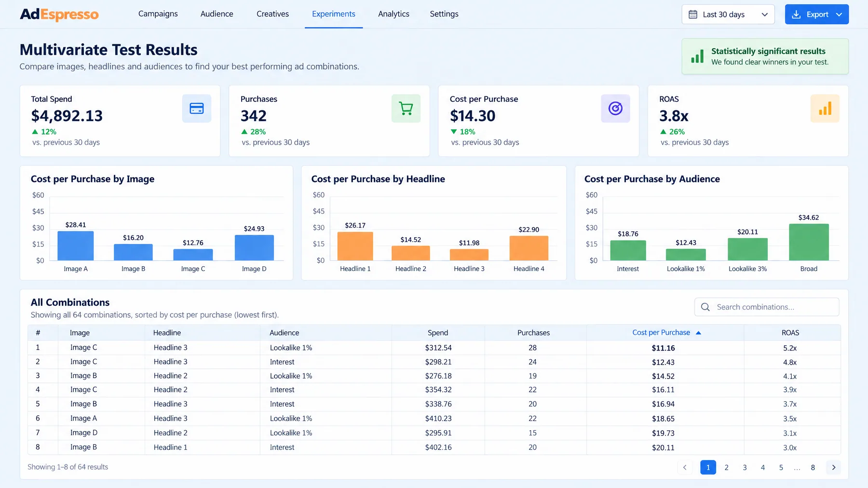Open the Audience tab

coord(217,14)
